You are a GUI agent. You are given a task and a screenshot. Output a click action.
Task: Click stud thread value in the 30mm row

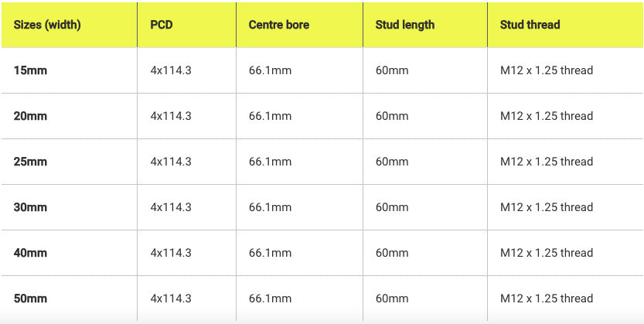[x=547, y=207]
